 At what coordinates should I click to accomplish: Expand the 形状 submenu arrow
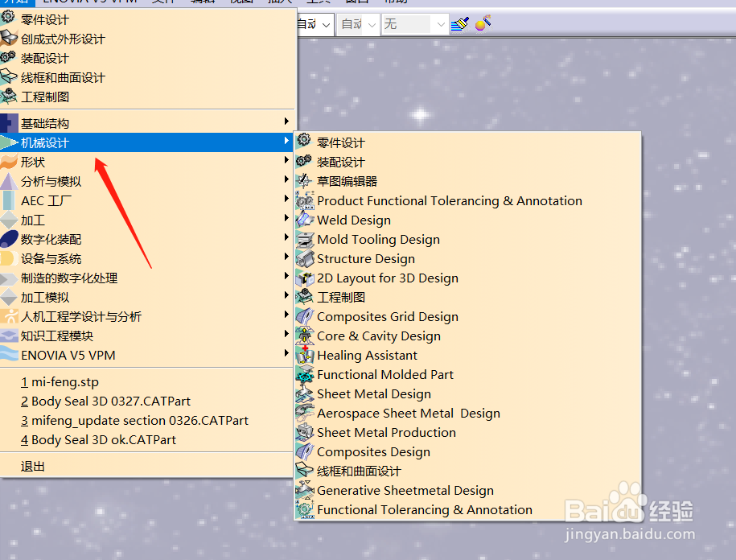point(286,160)
